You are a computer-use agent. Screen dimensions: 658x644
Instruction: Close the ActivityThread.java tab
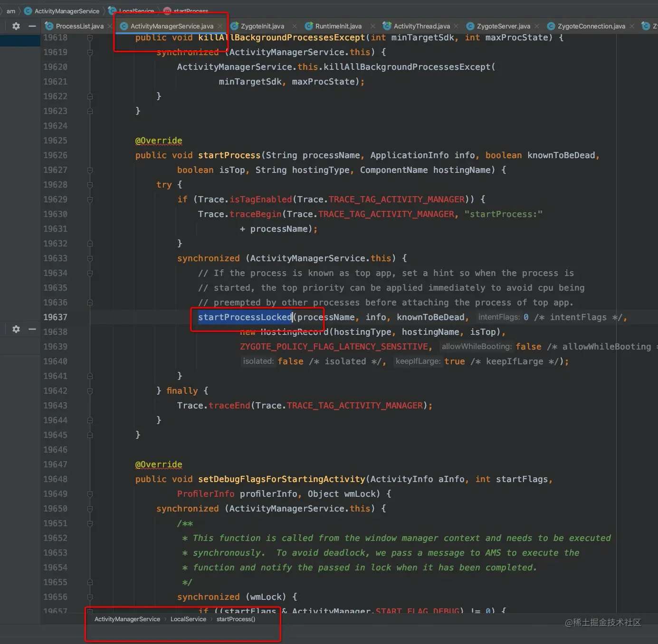point(456,26)
